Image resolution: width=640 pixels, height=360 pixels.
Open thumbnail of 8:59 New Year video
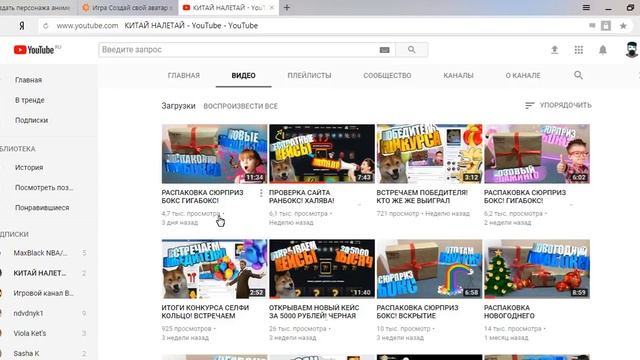[537, 269]
